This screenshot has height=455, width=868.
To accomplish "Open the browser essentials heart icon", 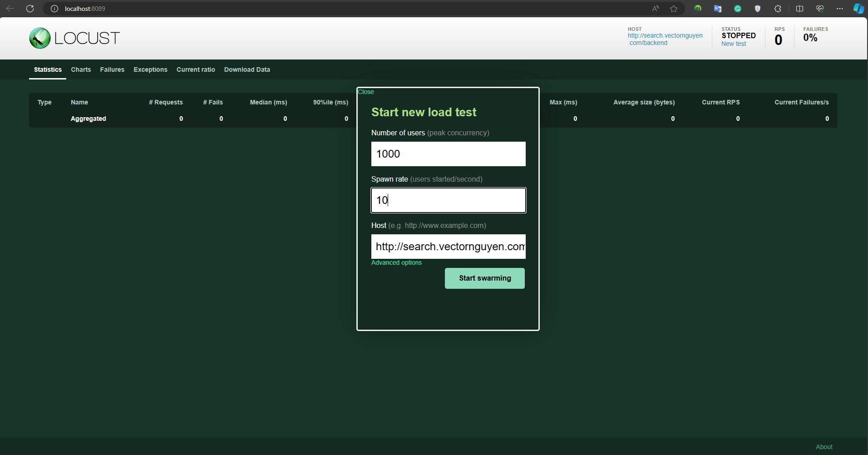I will tap(820, 9).
